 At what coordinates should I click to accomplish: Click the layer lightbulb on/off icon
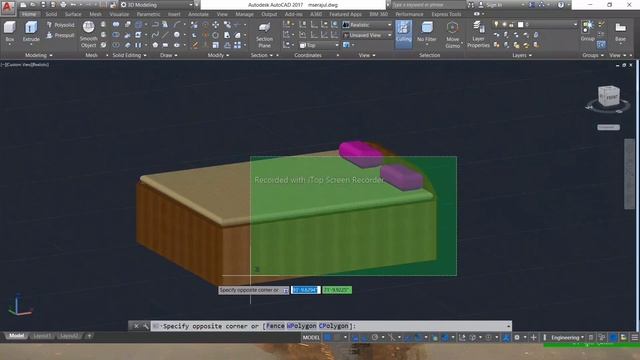496,24
